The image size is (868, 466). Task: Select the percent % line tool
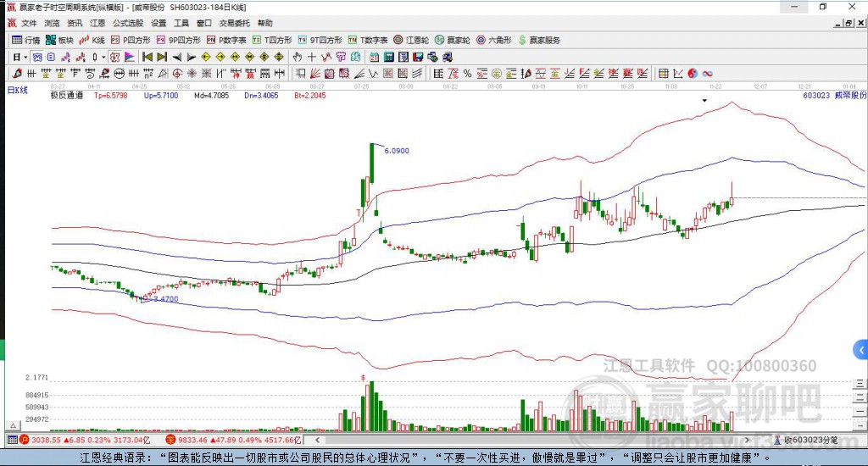(467, 73)
